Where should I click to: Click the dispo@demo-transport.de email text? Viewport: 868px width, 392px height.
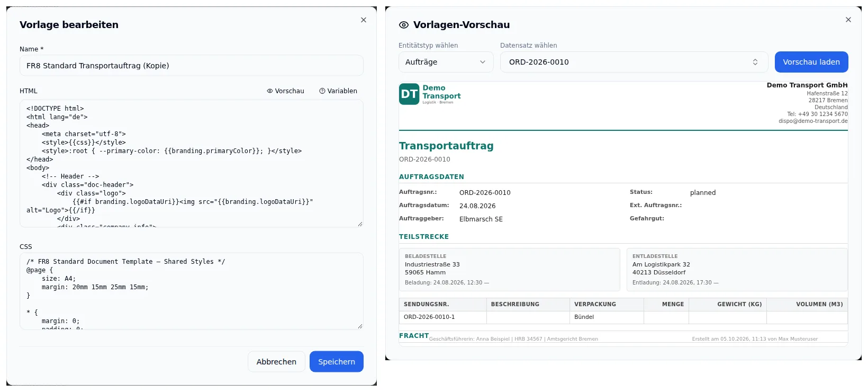point(813,121)
